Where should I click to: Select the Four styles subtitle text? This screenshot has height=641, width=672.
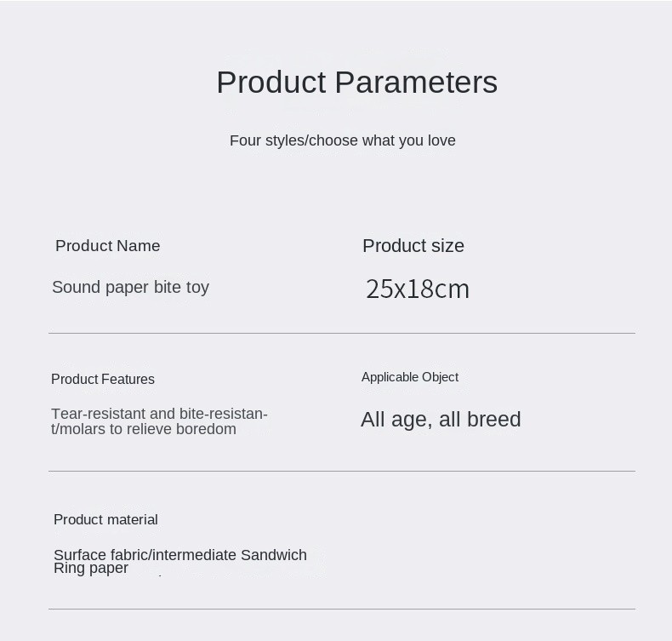click(343, 140)
